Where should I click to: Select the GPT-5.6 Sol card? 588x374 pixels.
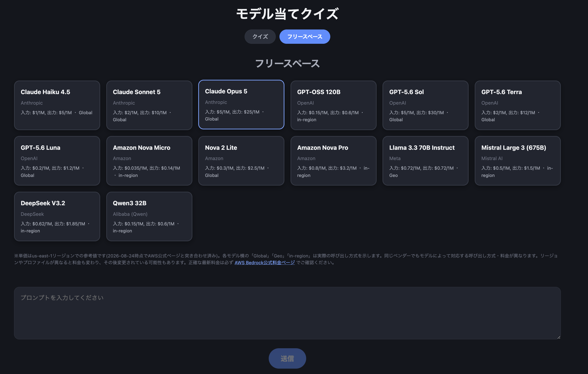[x=425, y=105]
